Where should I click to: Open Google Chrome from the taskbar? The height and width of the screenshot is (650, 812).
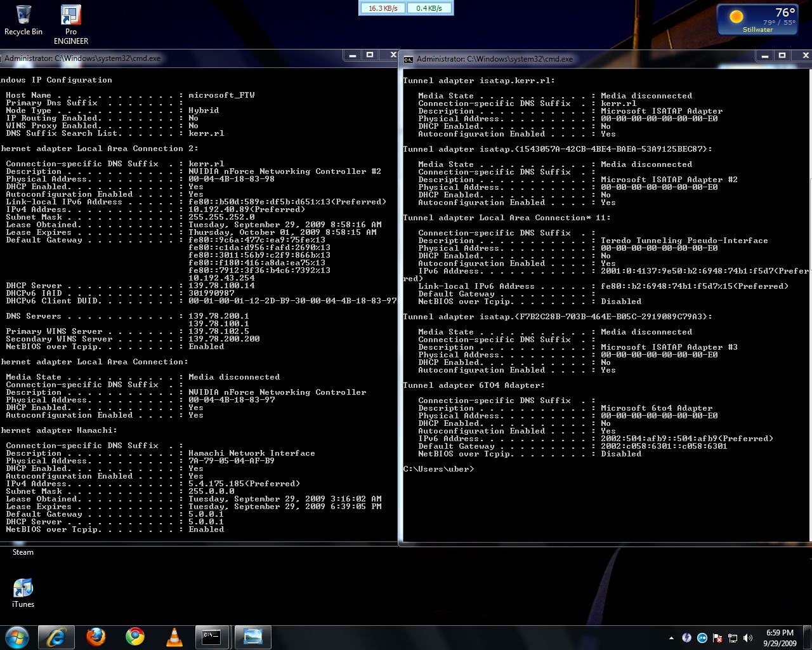click(134, 637)
